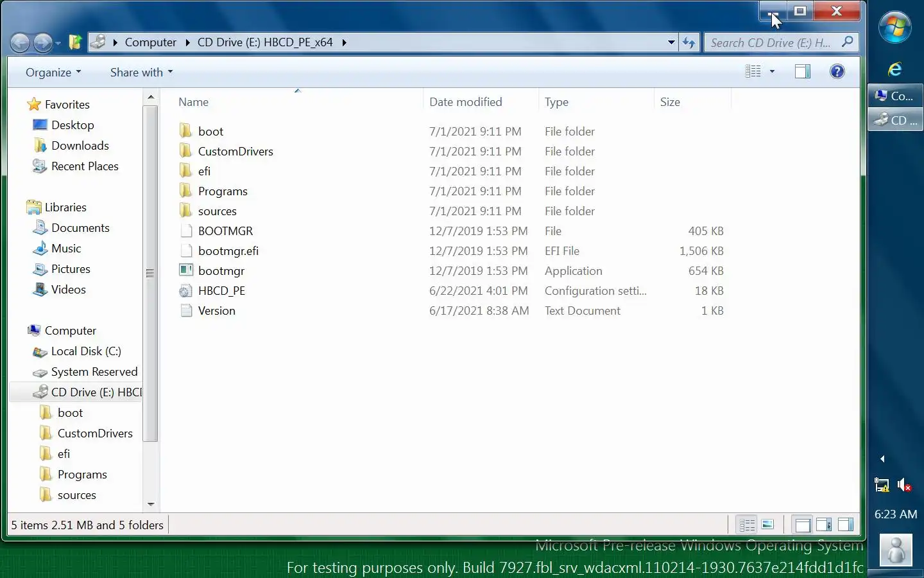
Task: Click the Up folder icon in address bar
Action: [x=75, y=42]
